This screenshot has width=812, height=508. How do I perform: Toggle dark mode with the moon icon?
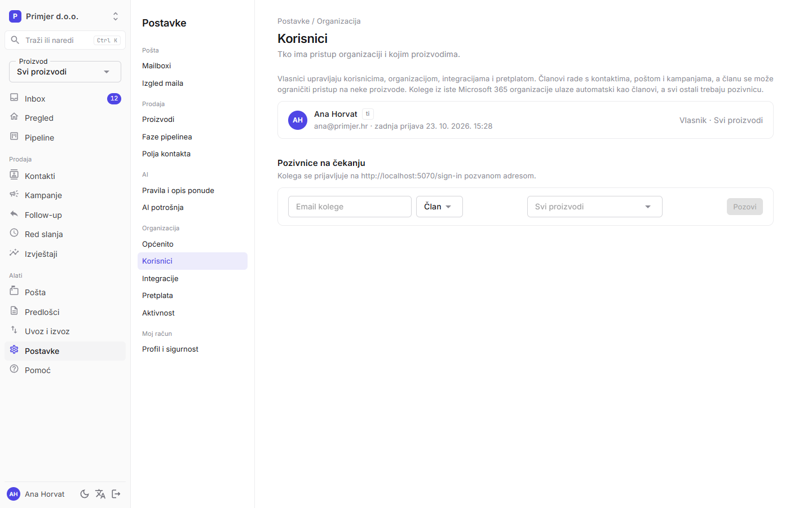(x=85, y=494)
